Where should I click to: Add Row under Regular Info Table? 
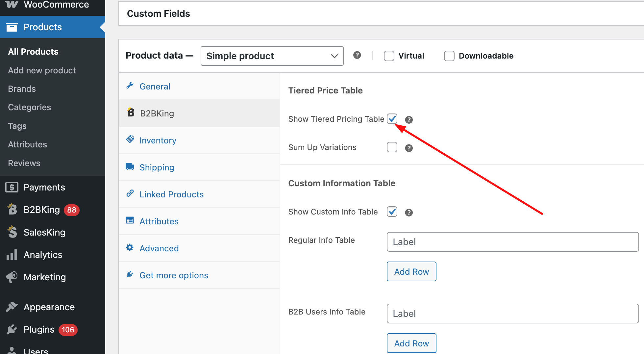(x=411, y=271)
